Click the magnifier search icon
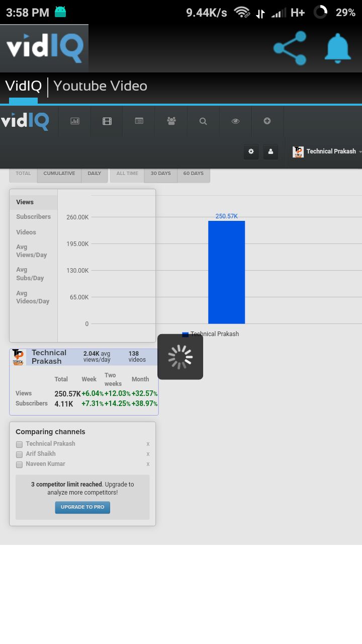 203,121
